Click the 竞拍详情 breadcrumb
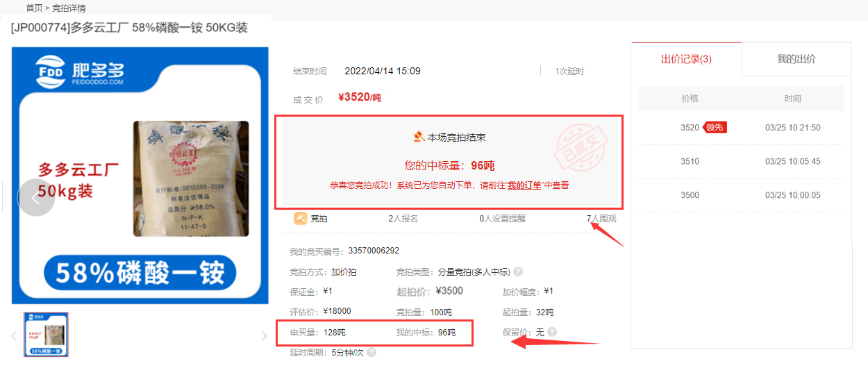The image size is (868, 375). click(x=69, y=8)
